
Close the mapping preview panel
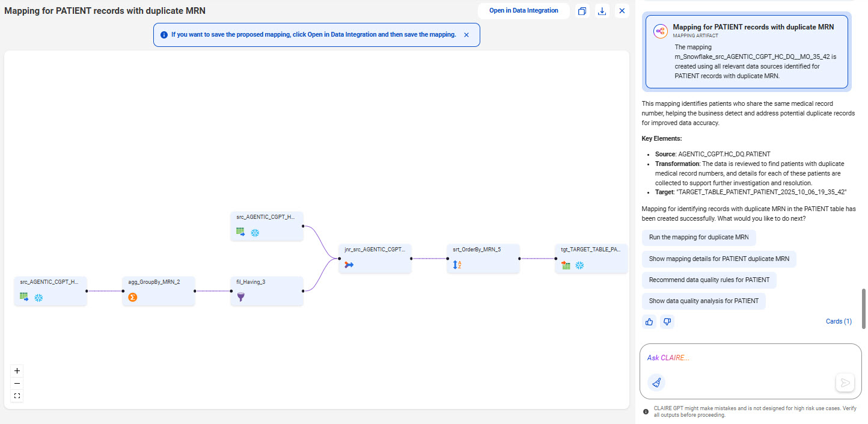tap(622, 11)
